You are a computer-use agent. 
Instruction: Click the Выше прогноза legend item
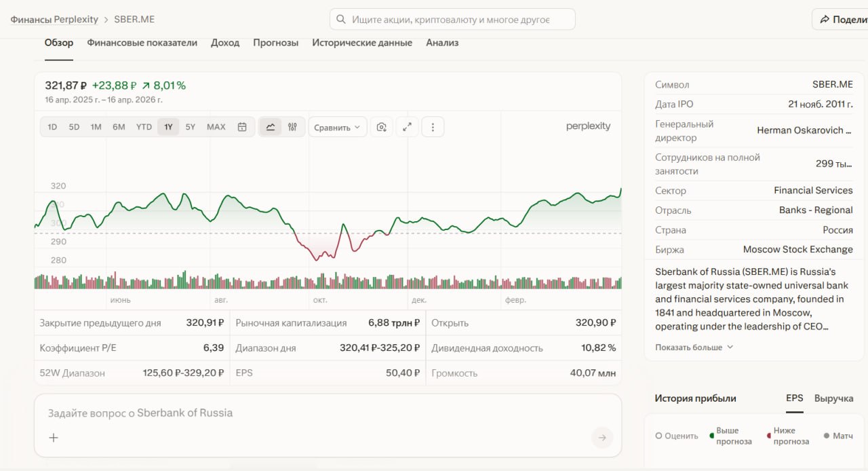tap(730, 436)
